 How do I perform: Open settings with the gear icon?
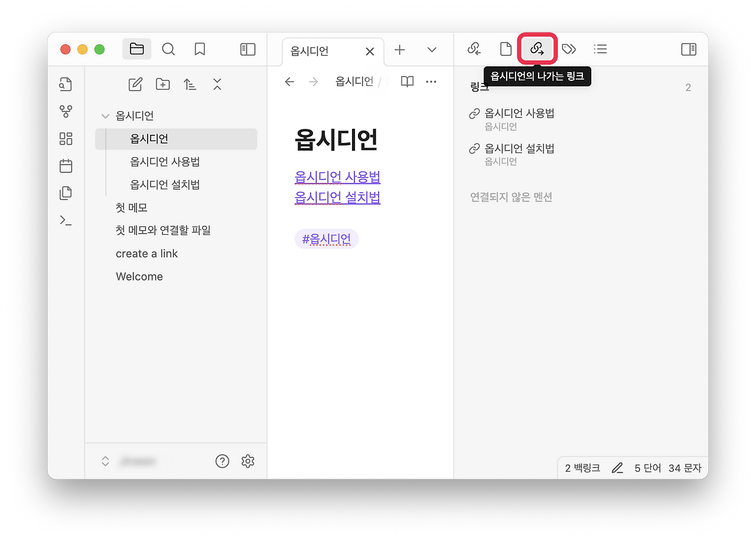248,461
